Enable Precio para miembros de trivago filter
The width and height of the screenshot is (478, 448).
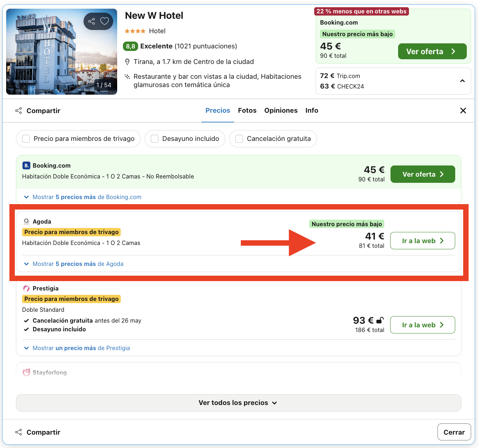click(26, 138)
